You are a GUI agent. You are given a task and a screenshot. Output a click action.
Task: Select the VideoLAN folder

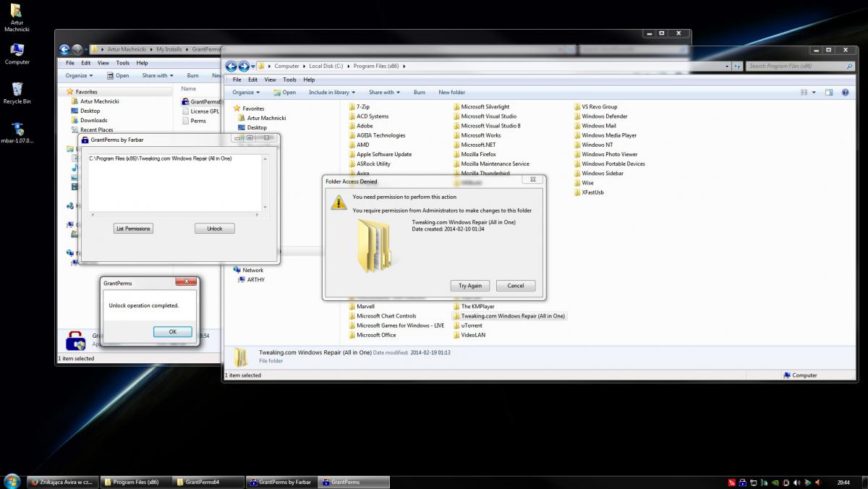[x=469, y=335]
